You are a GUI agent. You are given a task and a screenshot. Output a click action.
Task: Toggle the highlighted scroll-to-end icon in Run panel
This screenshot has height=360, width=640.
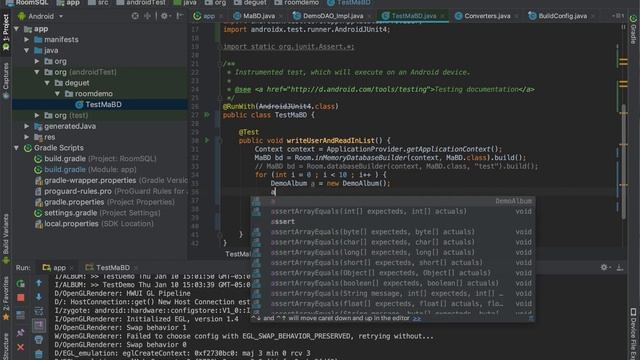(x=39, y=325)
